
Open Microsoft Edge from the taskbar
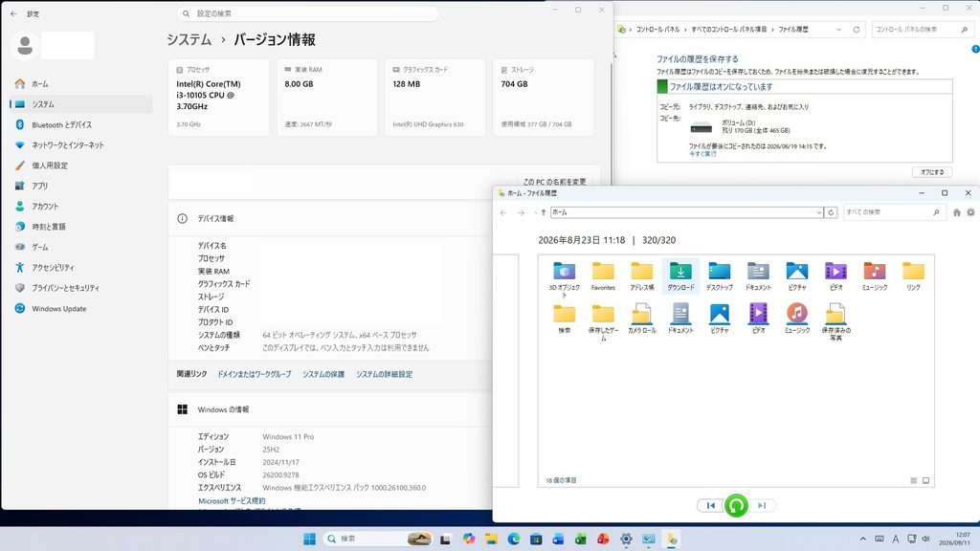pos(514,539)
